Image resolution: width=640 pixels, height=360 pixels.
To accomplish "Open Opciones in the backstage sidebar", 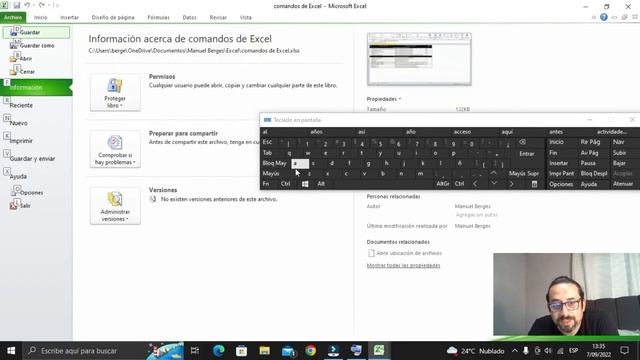I will click(27, 192).
